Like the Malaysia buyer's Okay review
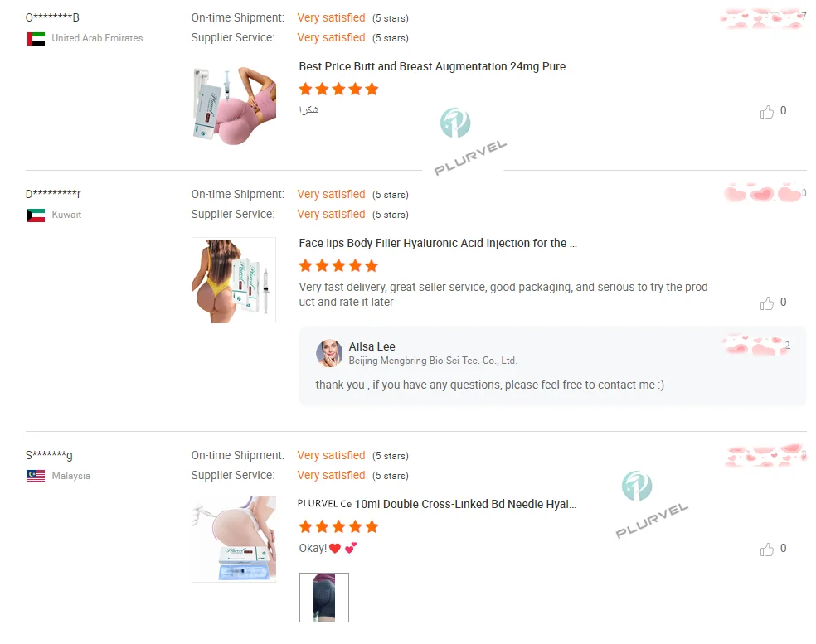The height and width of the screenshot is (644, 816). tap(767, 550)
